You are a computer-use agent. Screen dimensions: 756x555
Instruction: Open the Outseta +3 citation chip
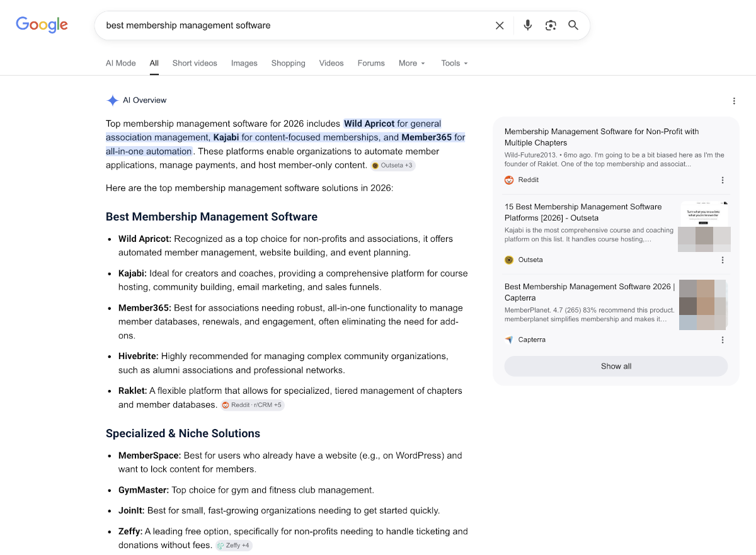[x=392, y=166]
